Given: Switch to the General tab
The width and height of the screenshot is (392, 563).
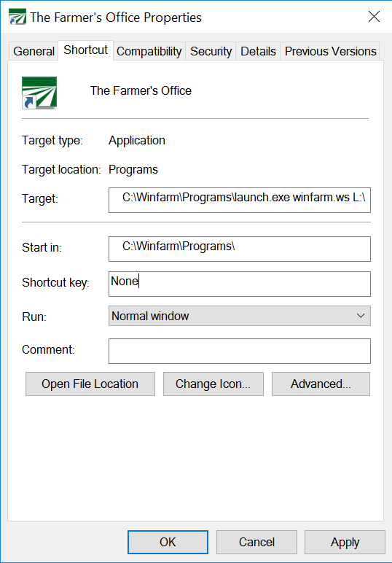Looking at the screenshot, I should pyautogui.click(x=34, y=51).
